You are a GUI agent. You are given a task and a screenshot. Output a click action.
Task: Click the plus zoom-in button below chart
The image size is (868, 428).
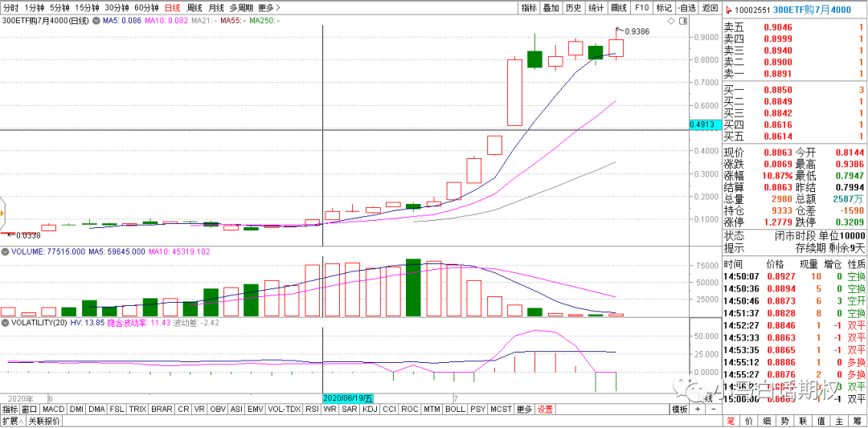697,409
